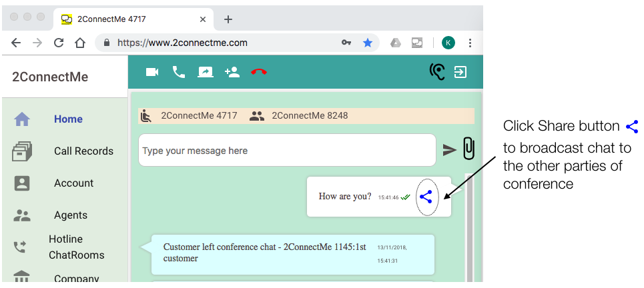
Task: Click the 'How are you?' message text
Action: coord(345,197)
